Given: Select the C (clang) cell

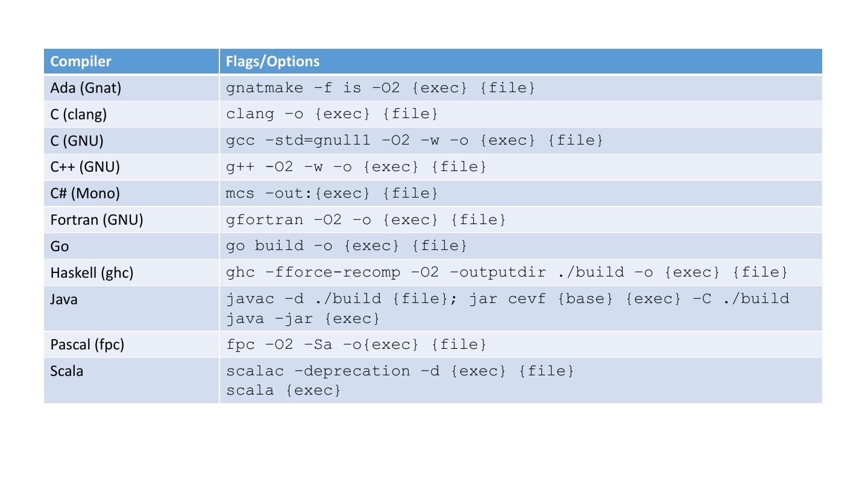Looking at the screenshot, I should tap(78, 114).
